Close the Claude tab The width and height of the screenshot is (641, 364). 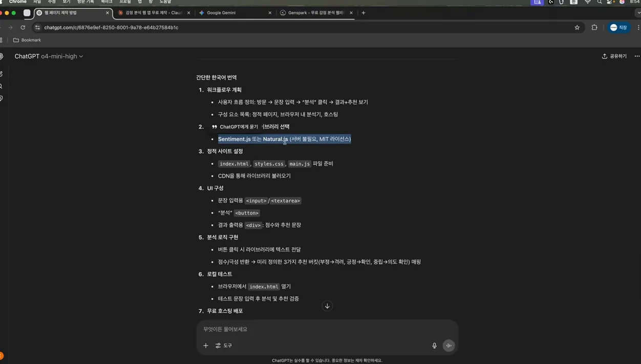189,13
